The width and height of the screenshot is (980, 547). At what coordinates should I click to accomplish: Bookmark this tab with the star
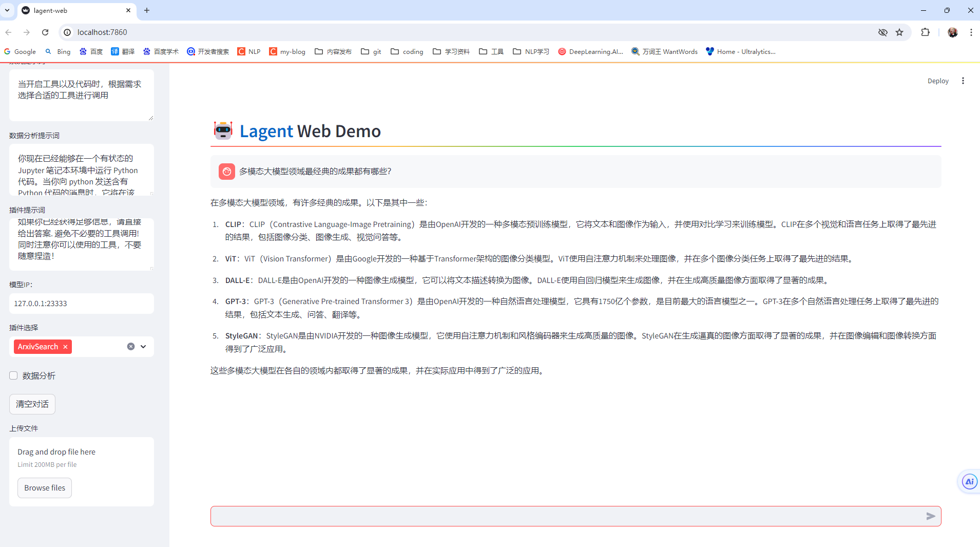pos(899,32)
